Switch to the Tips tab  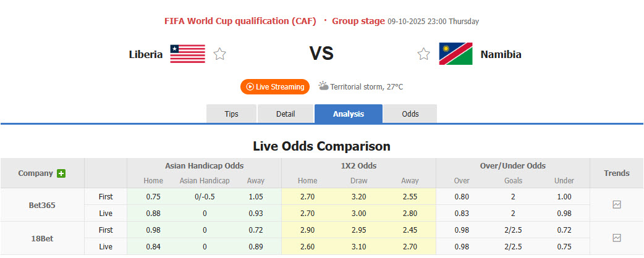click(231, 114)
